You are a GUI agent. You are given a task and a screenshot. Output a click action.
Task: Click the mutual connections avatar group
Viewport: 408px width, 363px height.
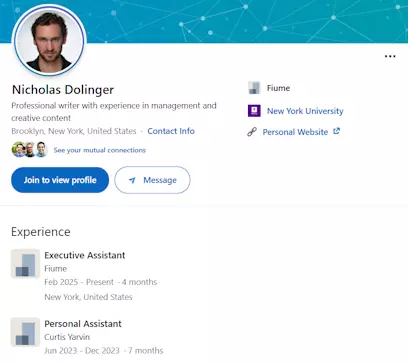[x=29, y=150]
